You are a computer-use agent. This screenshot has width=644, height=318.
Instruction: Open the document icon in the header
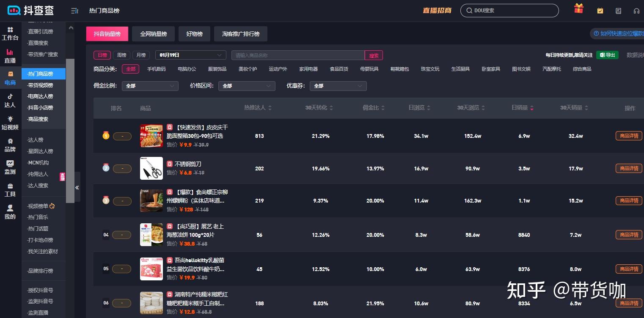click(619, 11)
